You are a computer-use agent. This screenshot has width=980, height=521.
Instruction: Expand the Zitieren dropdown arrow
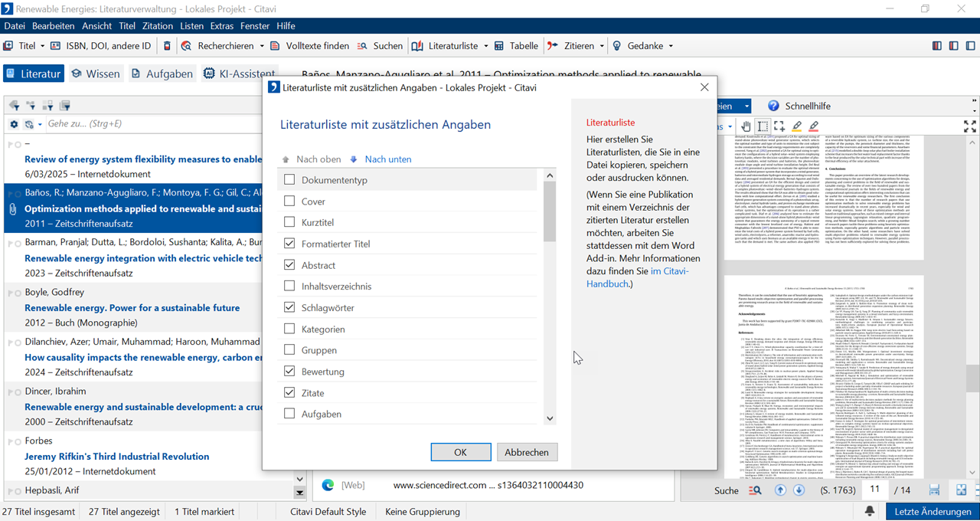(x=601, y=46)
